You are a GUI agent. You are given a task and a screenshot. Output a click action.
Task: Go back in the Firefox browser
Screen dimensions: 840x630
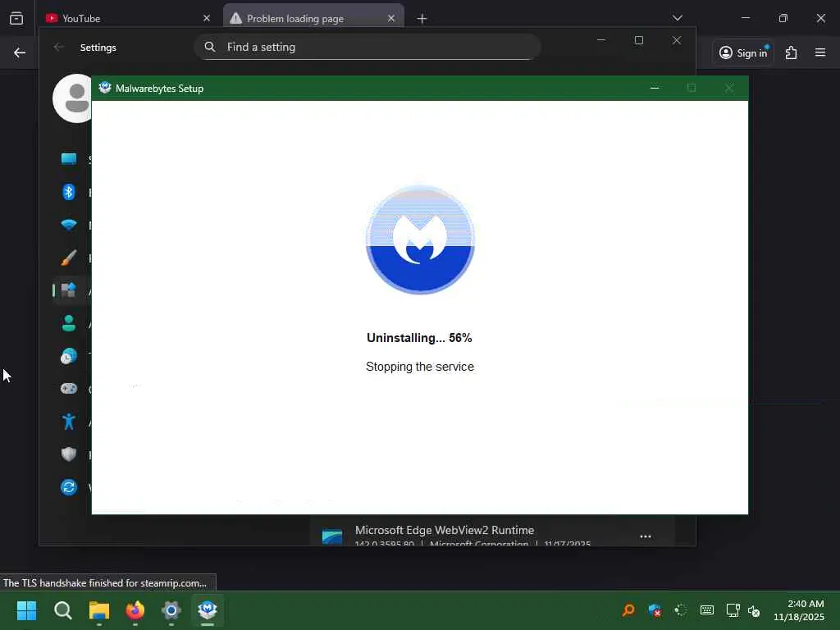(x=20, y=52)
